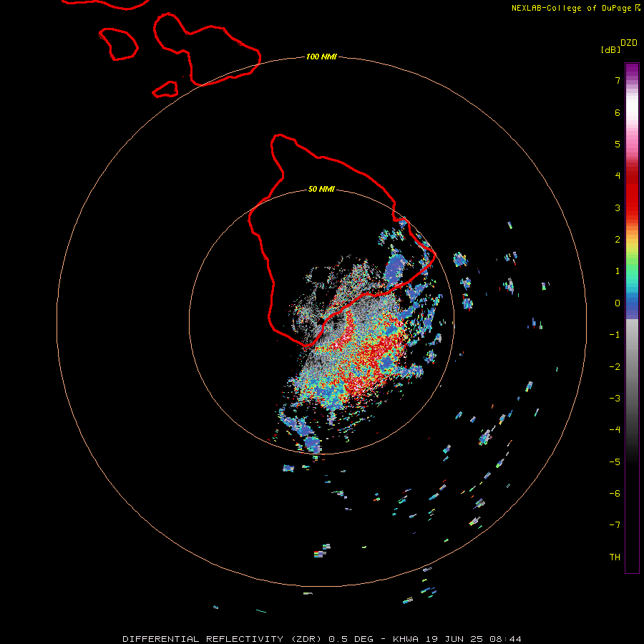Image resolution: width=644 pixels, height=644 pixels.
Task: Click the blue 0 dB section of color bar
Action: [x=632, y=303]
